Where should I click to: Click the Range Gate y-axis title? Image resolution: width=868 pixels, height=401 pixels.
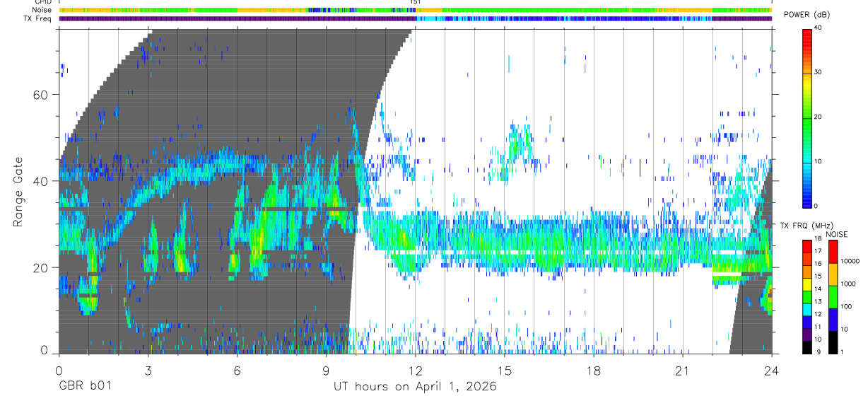tap(17, 192)
